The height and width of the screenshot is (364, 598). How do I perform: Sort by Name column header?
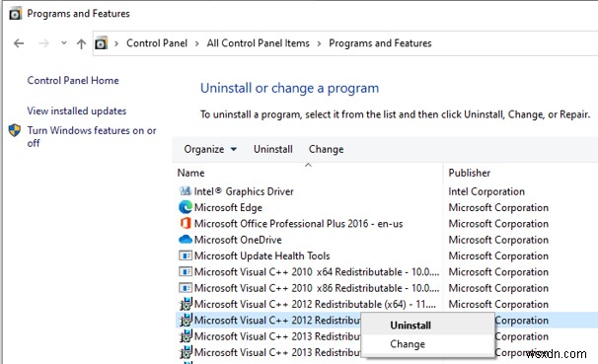pos(190,173)
